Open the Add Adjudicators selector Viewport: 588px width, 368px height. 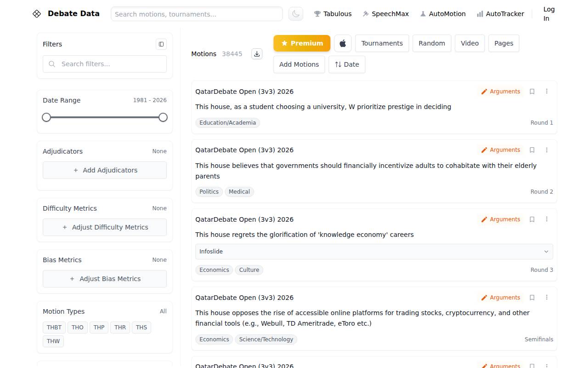(105, 170)
